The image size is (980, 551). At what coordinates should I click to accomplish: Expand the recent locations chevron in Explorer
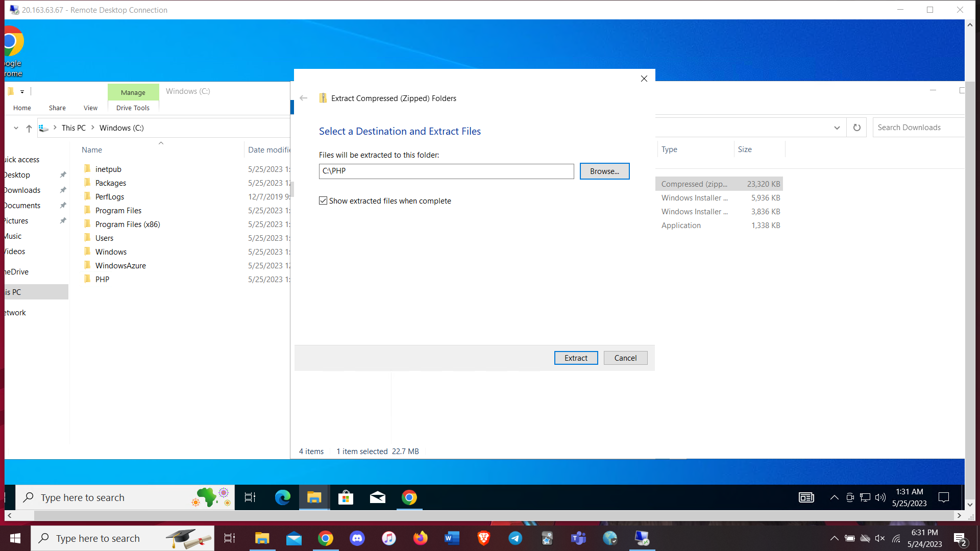[16, 128]
